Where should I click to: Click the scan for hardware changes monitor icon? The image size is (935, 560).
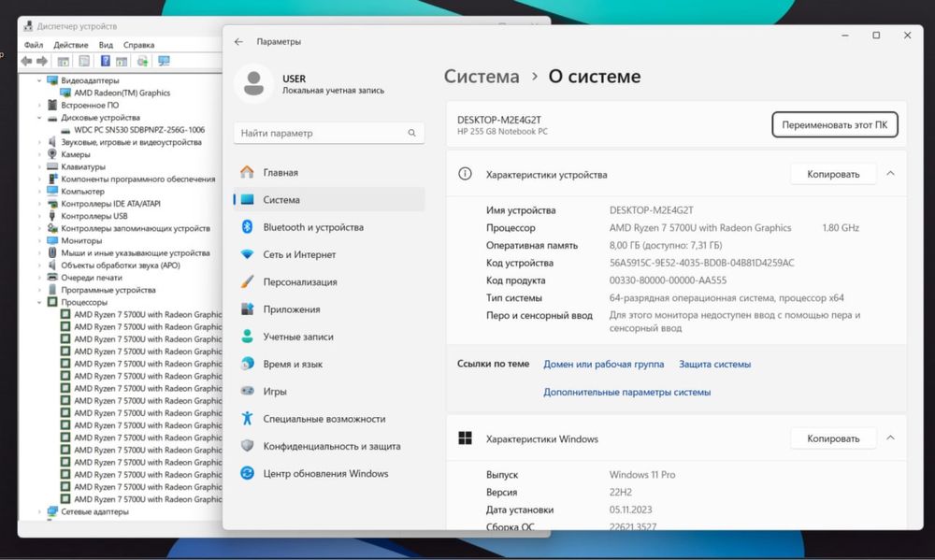(x=164, y=61)
